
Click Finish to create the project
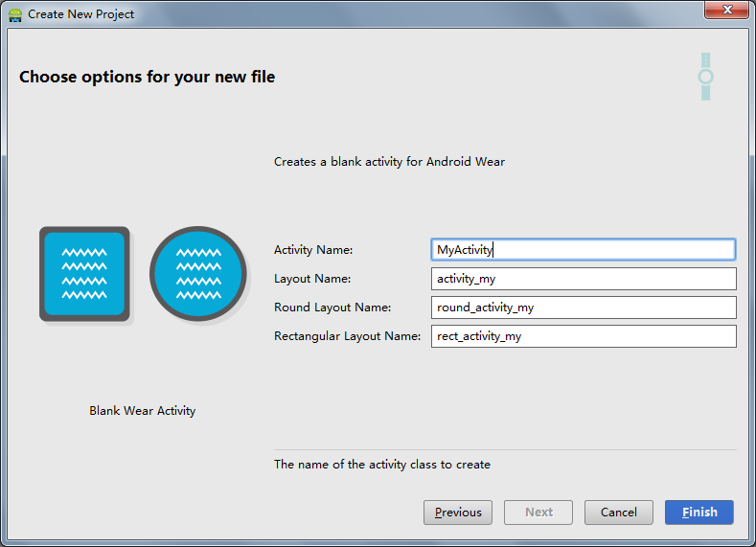(699, 513)
